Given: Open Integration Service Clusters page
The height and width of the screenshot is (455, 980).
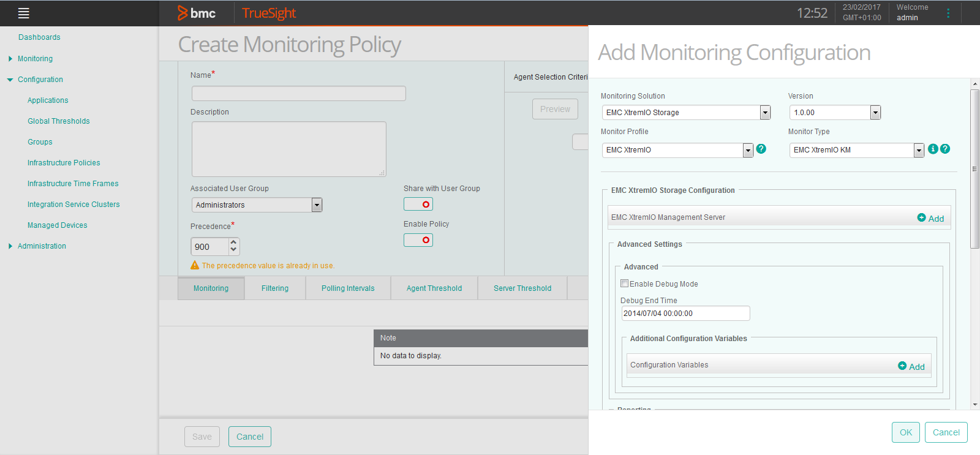Looking at the screenshot, I should click(x=73, y=205).
